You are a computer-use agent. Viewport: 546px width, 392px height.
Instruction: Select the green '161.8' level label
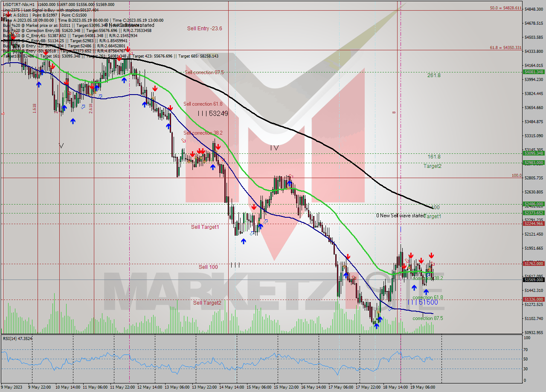[x=434, y=157]
